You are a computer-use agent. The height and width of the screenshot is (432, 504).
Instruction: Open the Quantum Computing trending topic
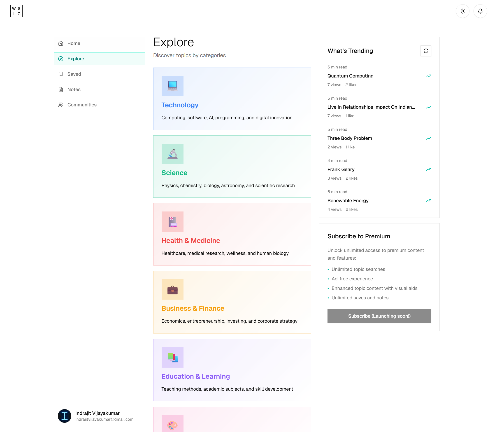350,76
